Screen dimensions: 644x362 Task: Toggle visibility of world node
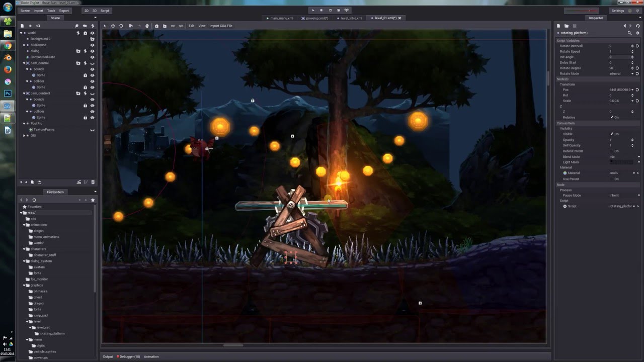point(92,33)
